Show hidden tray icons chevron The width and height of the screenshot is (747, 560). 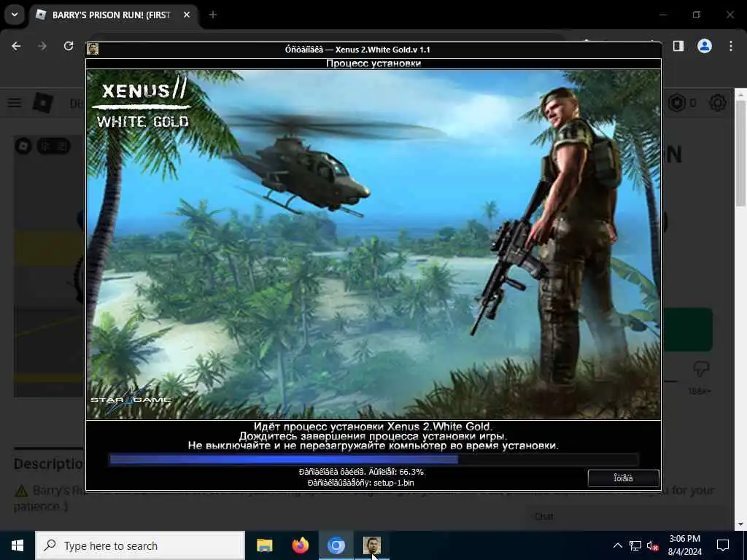[617, 545]
